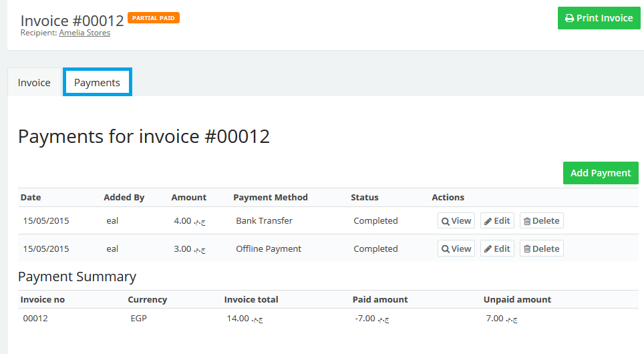Image resolution: width=644 pixels, height=354 pixels.
Task: Click pencil icon for Bank Transfer payment
Action: (488, 221)
